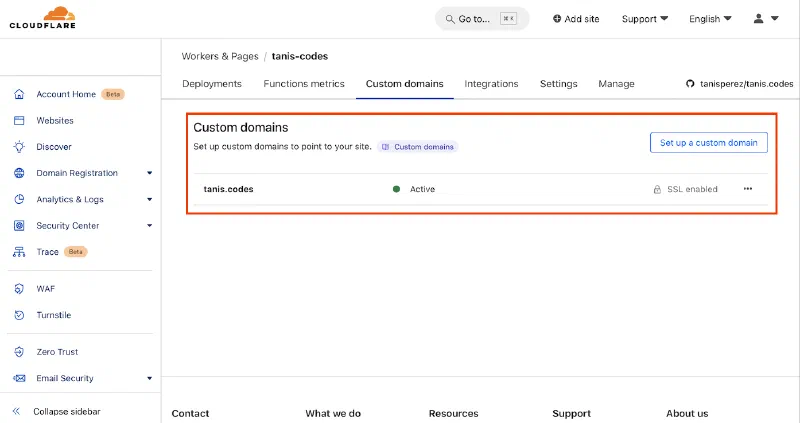
Task: Click the Security Center icon
Action: coord(19,226)
